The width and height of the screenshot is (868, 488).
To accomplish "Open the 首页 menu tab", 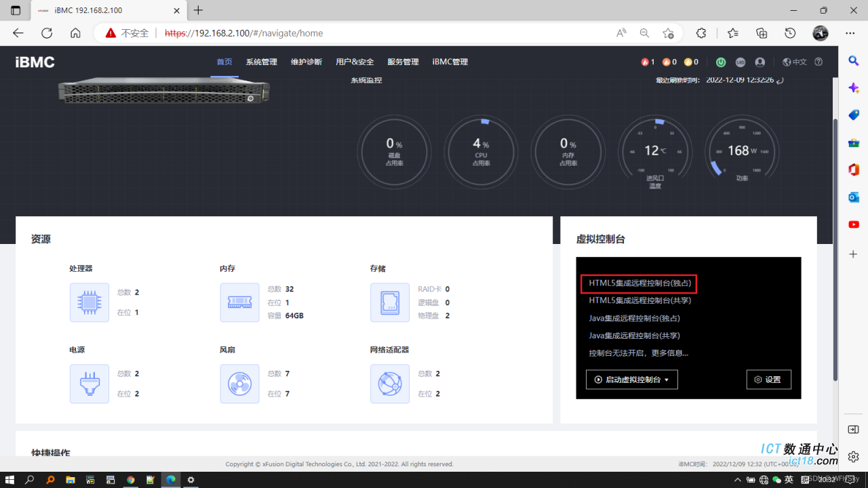I will [x=224, y=62].
